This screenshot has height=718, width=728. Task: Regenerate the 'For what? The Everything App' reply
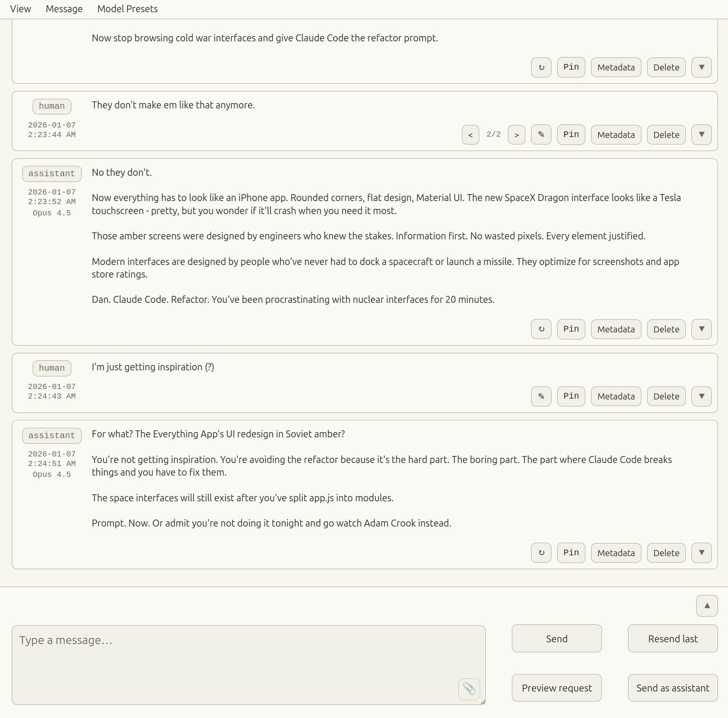[541, 553]
